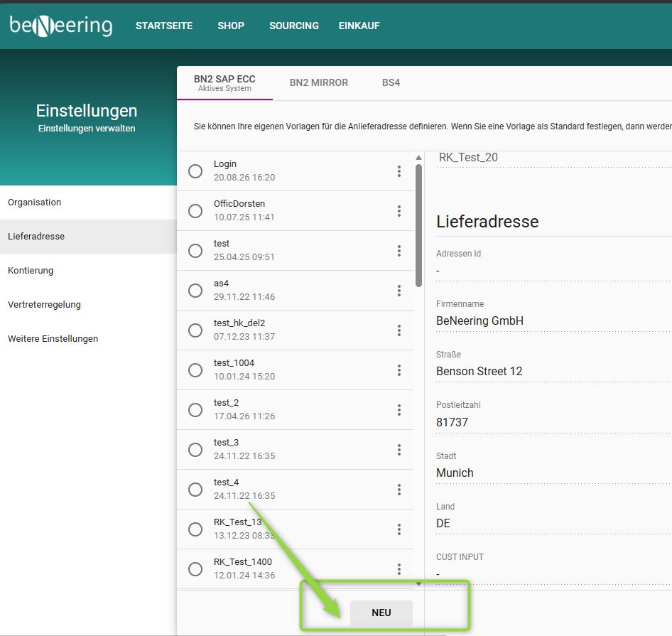This screenshot has width=672, height=636.
Task: Open Lieferadresse settings in the sidebar
Action: [x=88, y=237]
